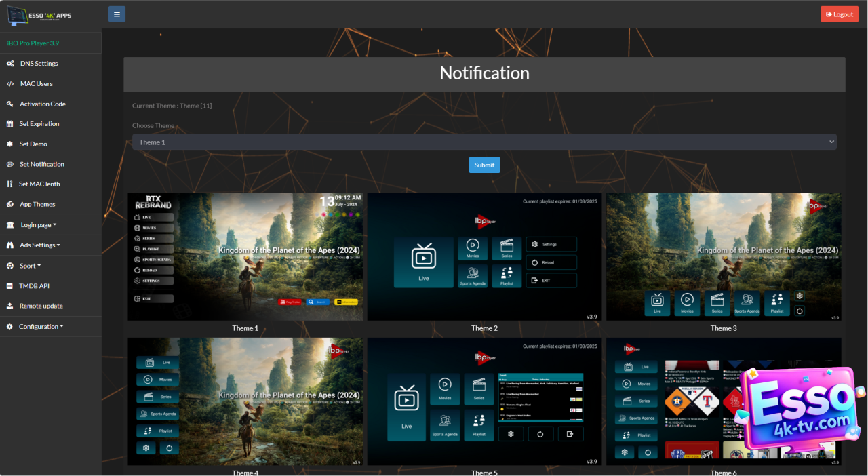868x476 pixels.
Task: Click the Set Notification chat icon
Action: (x=10, y=165)
